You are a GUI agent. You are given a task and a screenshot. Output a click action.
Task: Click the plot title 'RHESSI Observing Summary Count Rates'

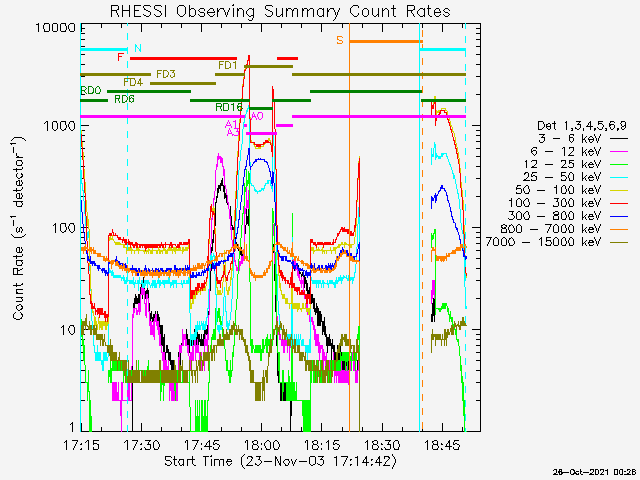(280, 11)
